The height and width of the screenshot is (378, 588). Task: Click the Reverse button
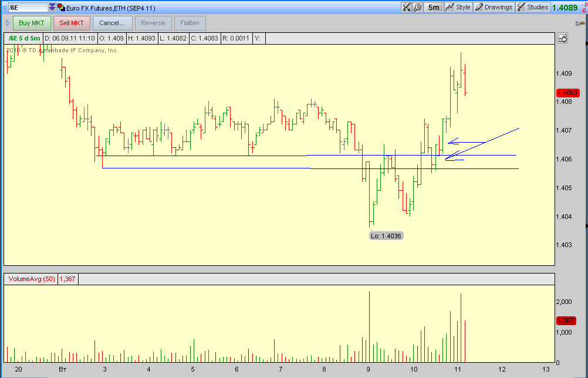153,23
